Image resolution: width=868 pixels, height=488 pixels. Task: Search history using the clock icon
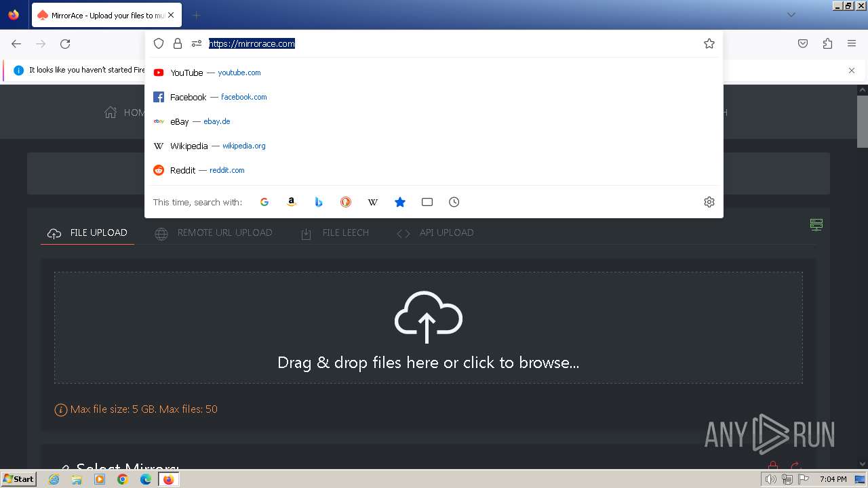(454, 202)
